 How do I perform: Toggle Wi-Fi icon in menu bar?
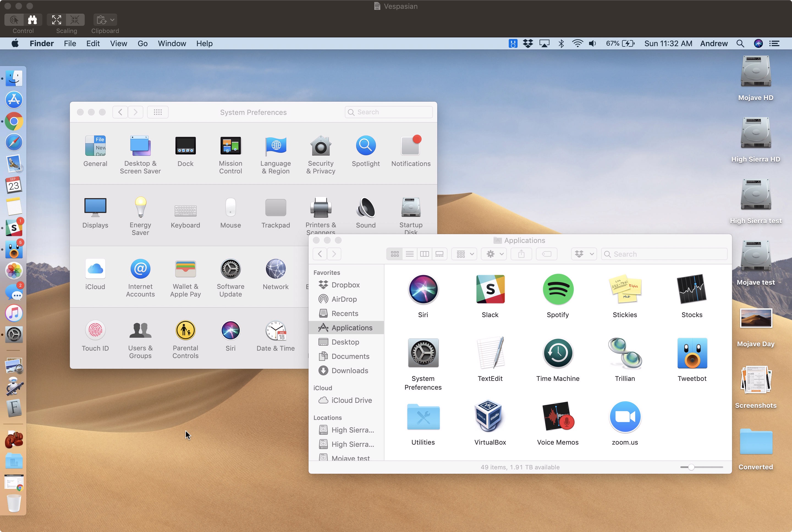pyautogui.click(x=577, y=43)
